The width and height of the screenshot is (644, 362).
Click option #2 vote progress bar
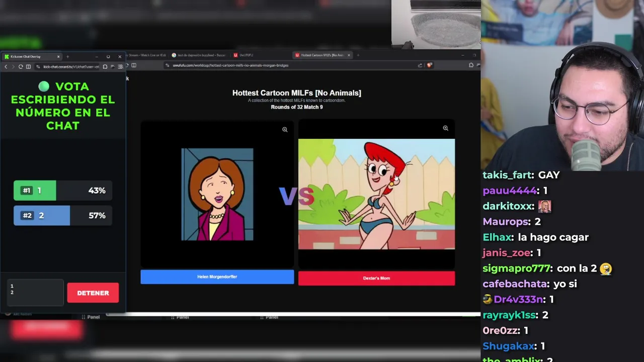click(x=62, y=215)
